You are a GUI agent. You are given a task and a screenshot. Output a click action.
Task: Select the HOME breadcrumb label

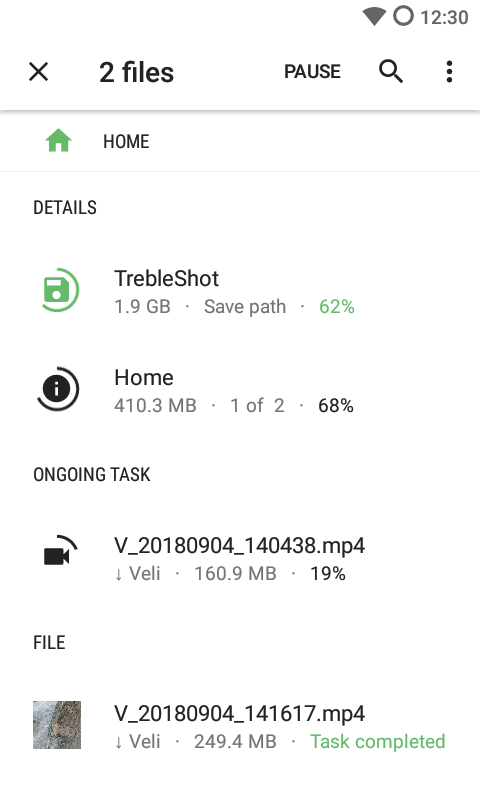tap(126, 141)
